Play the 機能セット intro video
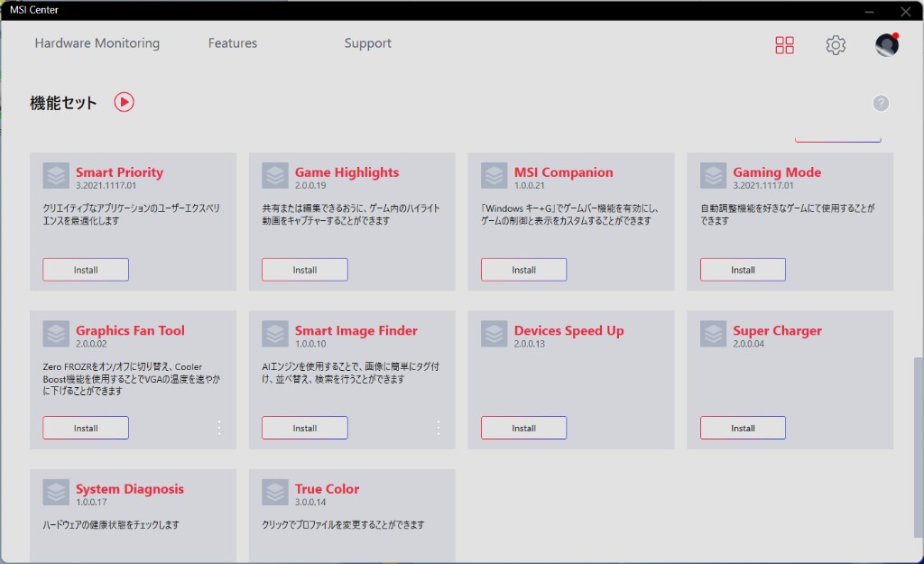 [124, 102]
